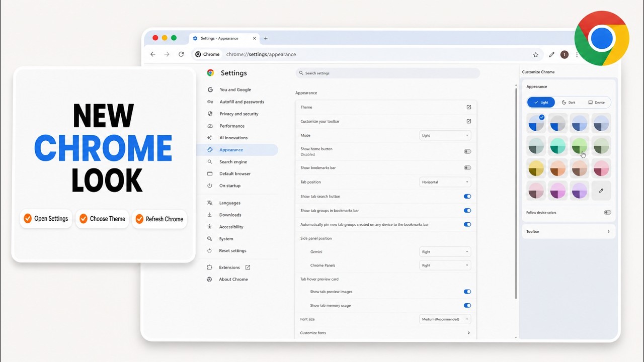The height and width of the screenshot is (362, 644).
Task: Disable Show tab preview images toggle
Action: click(467, 292)
